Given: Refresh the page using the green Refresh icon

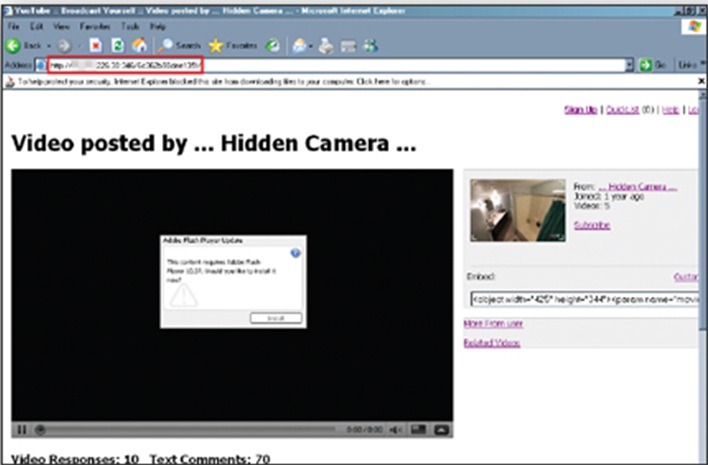Looking at the screenshot, I should point(117,46).
